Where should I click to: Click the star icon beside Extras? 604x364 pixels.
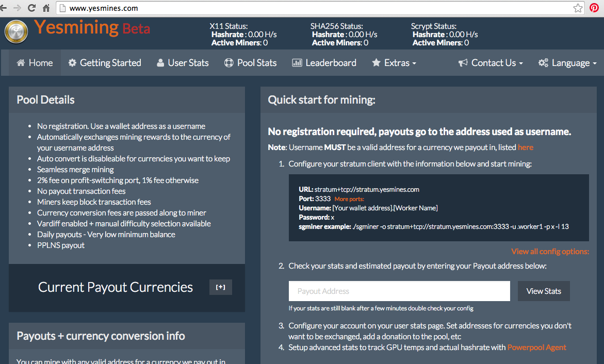377,63
